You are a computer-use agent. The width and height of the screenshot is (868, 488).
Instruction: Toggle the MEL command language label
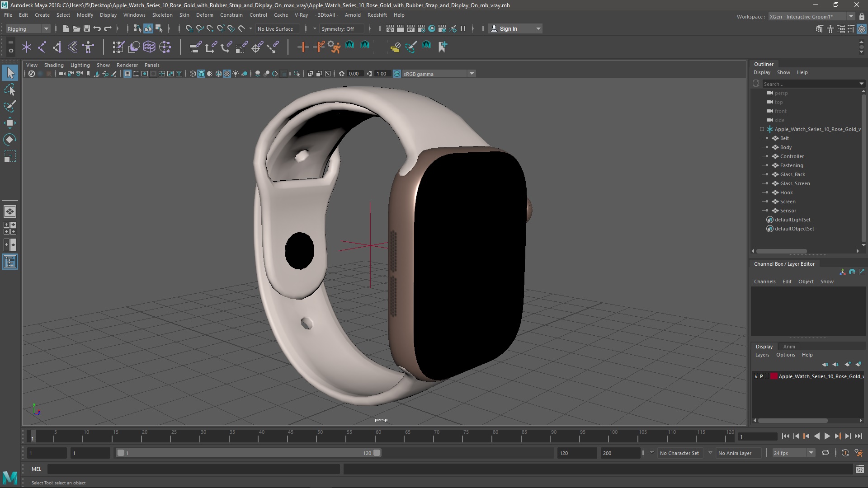point(36,469)
